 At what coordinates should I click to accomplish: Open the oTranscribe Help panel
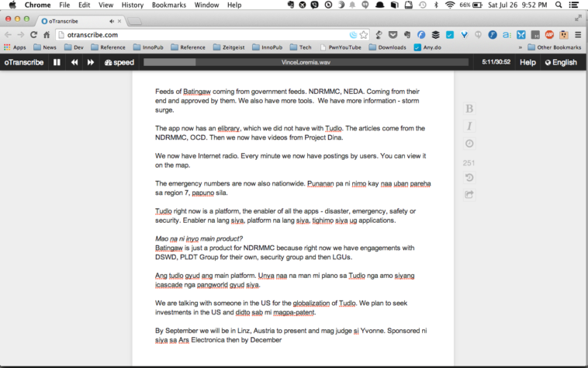click(527, 62)
